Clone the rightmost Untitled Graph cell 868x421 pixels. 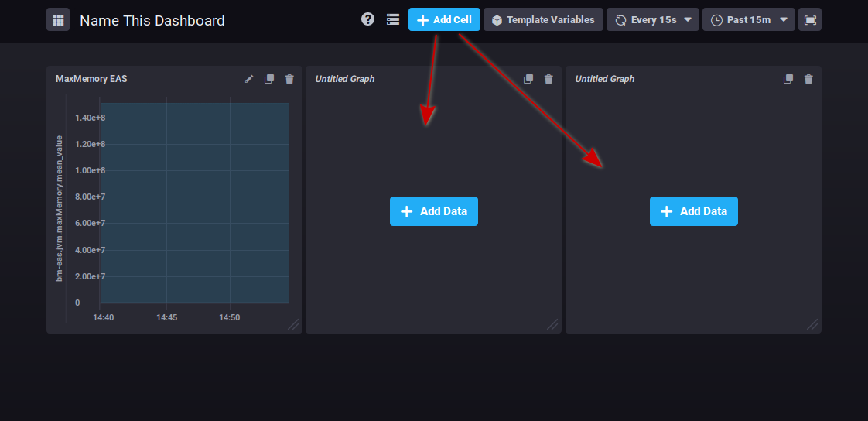[x=788, y=79]
